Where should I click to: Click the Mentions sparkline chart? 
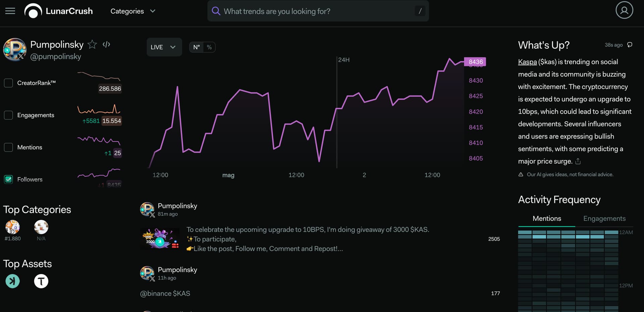coord(99,140)
